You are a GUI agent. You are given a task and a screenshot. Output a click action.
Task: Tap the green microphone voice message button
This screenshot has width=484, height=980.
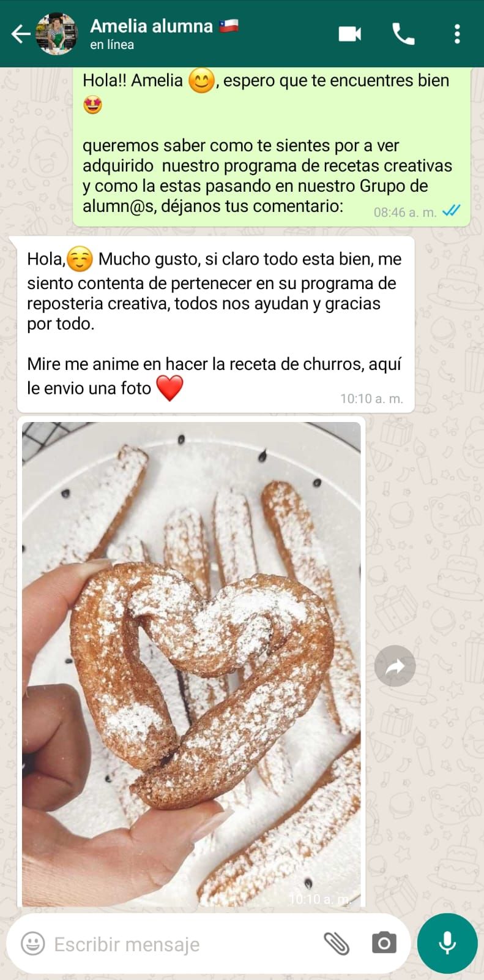(x=447, y=943)
